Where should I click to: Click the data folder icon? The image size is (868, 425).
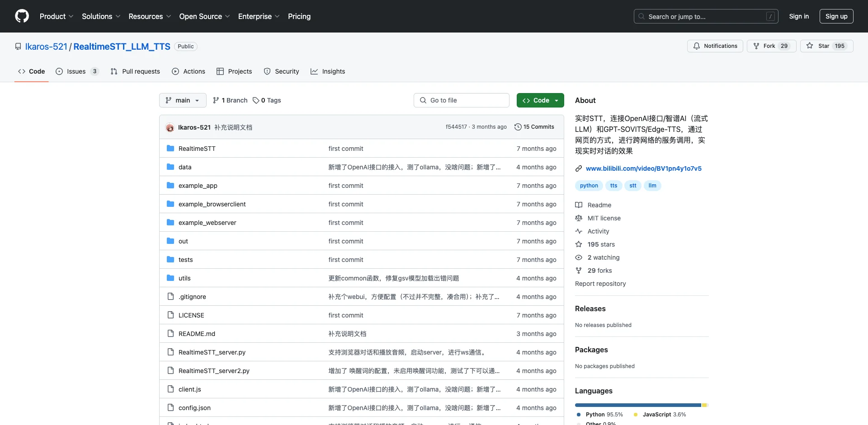coord(170,167)
